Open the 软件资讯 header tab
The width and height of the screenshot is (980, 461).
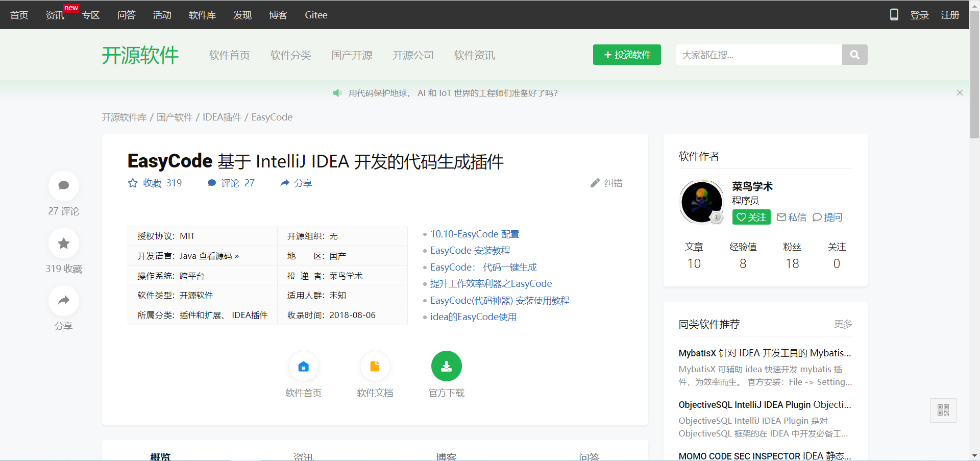click(x=475, y=55)
